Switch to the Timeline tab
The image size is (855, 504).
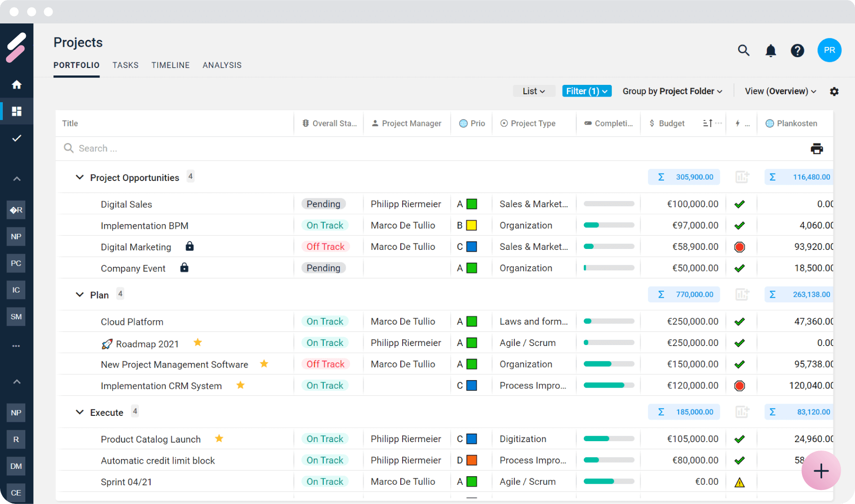[170, 65]
